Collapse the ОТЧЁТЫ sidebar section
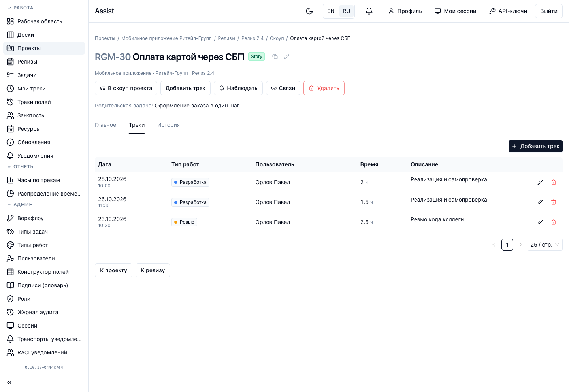Viewport: 569px width, 392px height. pos(21,167)
